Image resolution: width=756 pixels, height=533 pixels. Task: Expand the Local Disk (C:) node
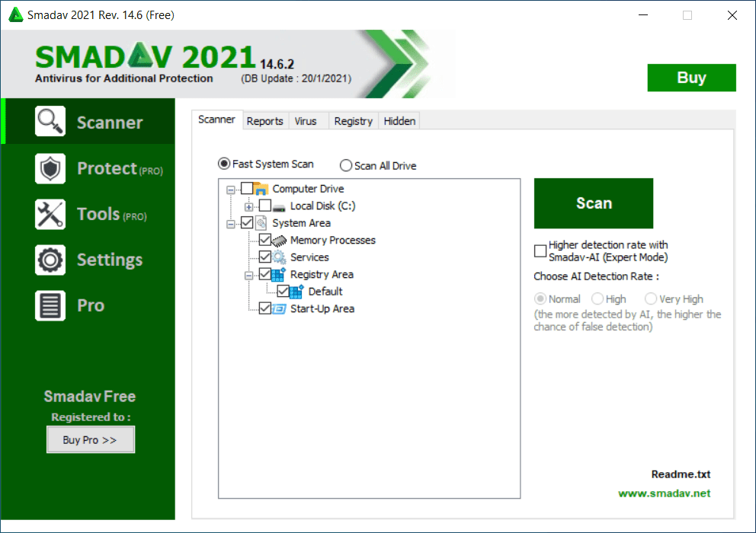[x=248, y=207]
